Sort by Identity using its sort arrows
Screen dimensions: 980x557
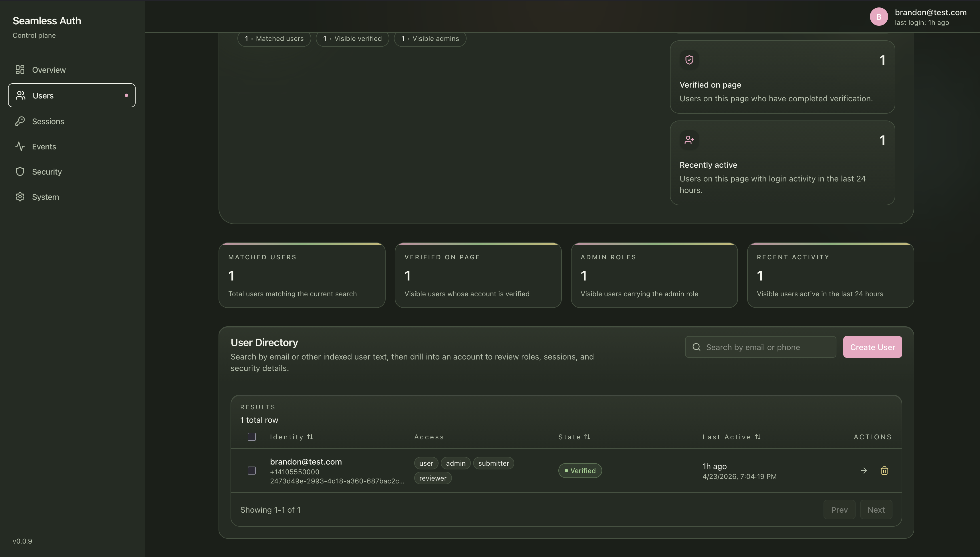click(310, 437)
